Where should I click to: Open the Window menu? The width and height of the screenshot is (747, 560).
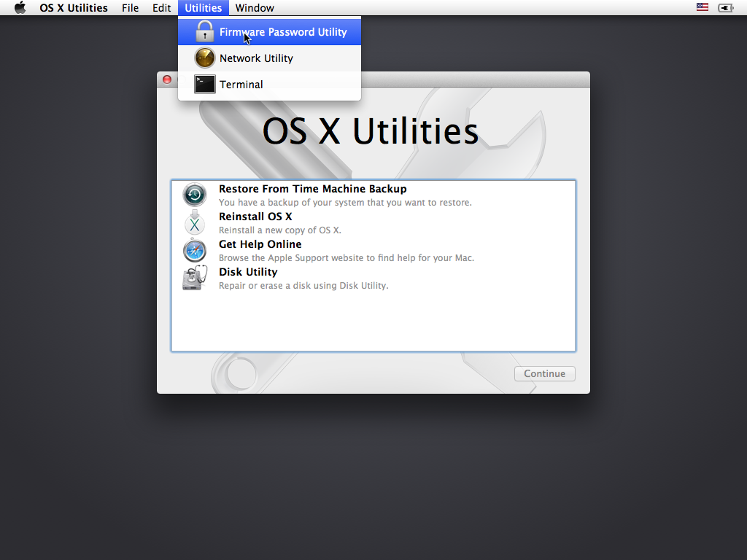(x=255, y=8)
